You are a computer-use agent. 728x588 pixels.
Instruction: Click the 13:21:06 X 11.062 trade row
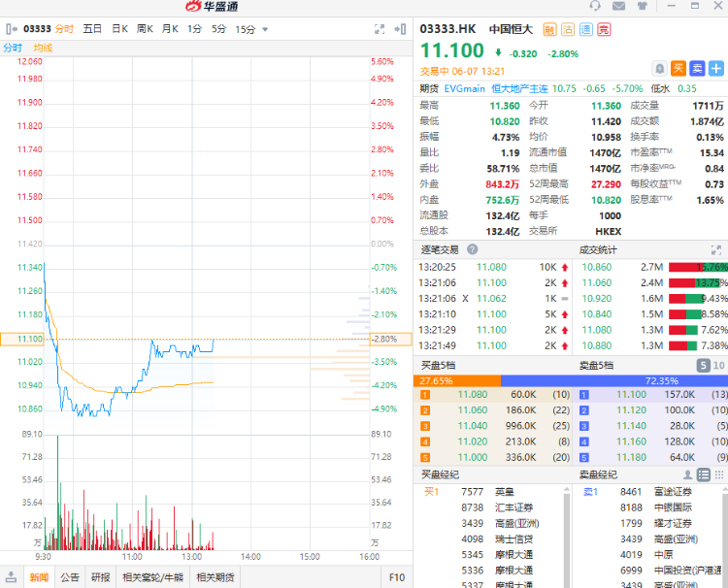[x=493, y=299]
